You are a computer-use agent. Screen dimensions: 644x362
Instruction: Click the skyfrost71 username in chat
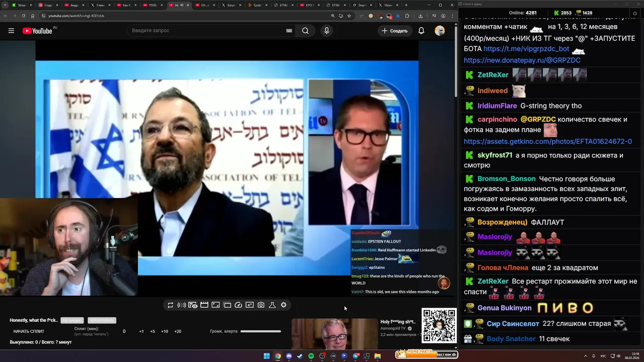point(495,155)
